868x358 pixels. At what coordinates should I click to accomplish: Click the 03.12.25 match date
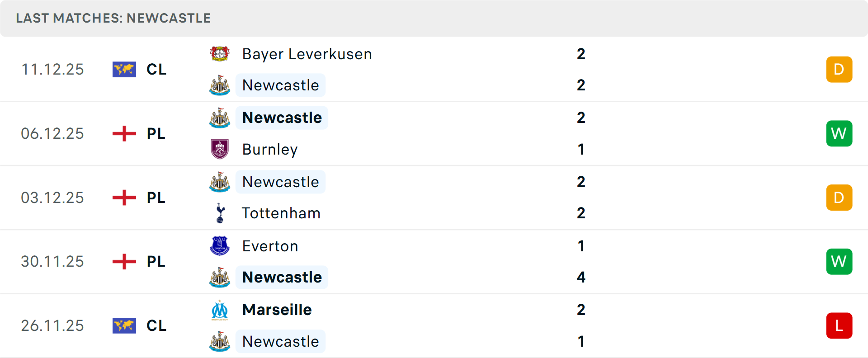coord(52,198)
